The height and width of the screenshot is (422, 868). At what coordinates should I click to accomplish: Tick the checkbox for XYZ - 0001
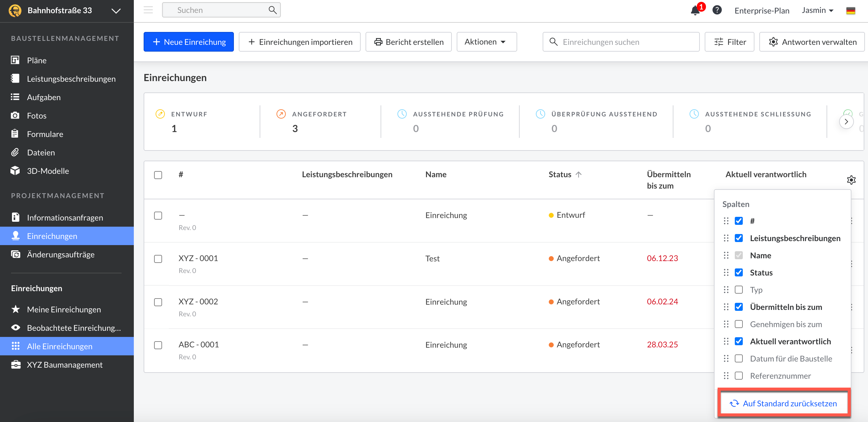coord(158,259)
